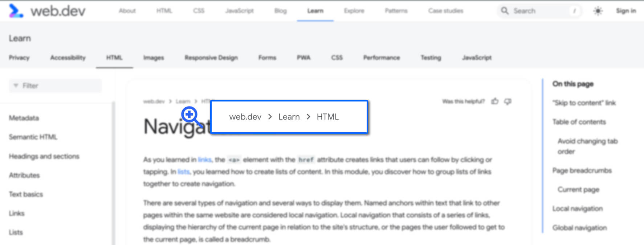Toggle light/dark theme with the sun icon
This screenshot has height=245, width=644.
click(598, 11)
